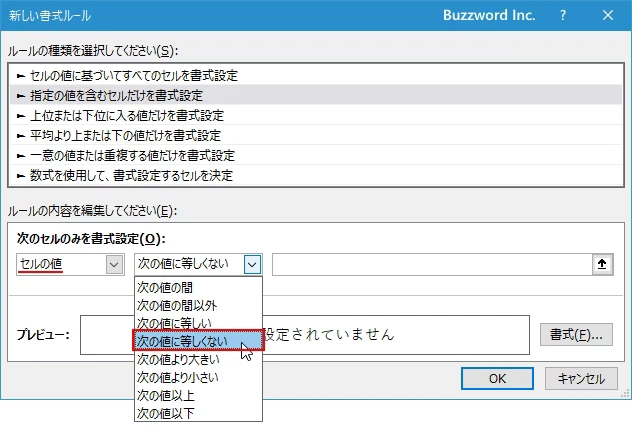Image resolution: width=632 pixels, height=442 pixels.
Task: Choose 次の値の間 from the dropdown list
Action: coord(198,287)
